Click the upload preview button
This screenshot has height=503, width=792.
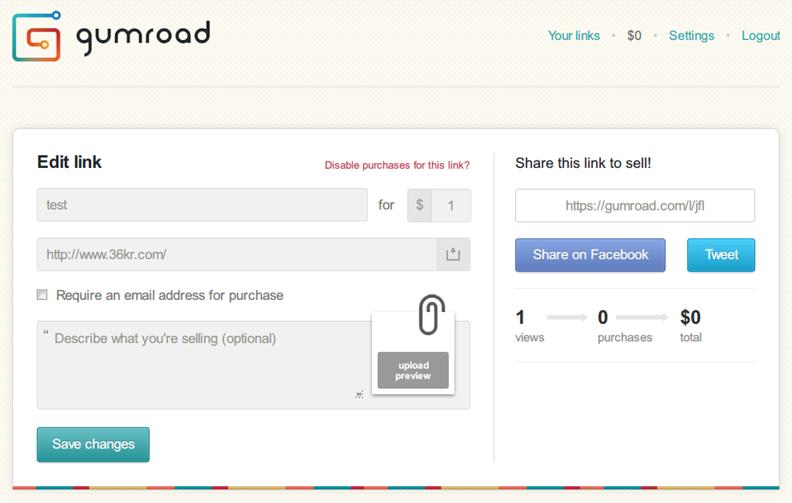click(x=413, y=371)
